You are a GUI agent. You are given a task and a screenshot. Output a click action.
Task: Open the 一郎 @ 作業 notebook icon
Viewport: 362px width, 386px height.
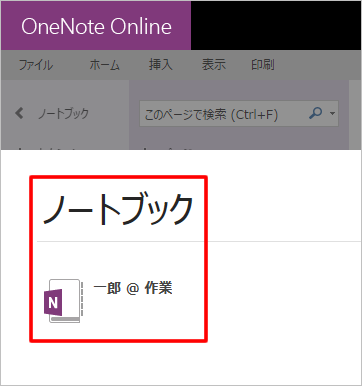click(x=63, y=301)
